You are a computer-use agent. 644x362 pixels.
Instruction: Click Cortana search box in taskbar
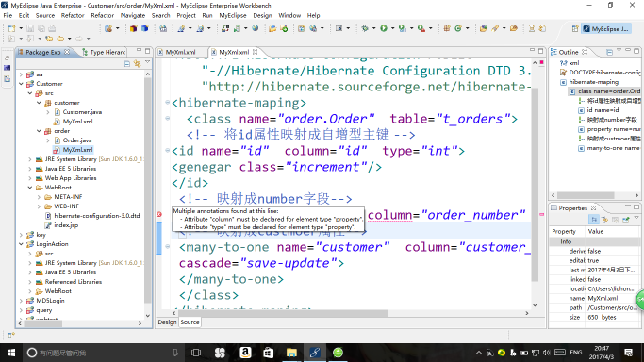tap(103, 353)
